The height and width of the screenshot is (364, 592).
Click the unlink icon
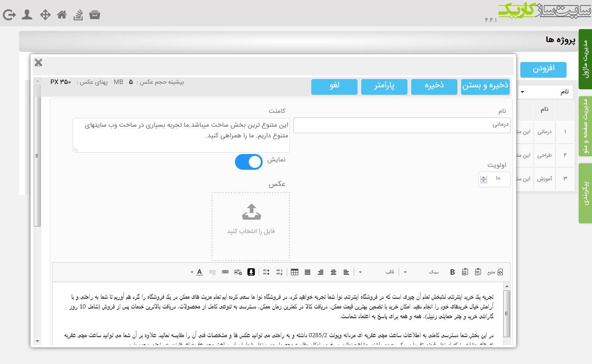[x=212, y=272]
